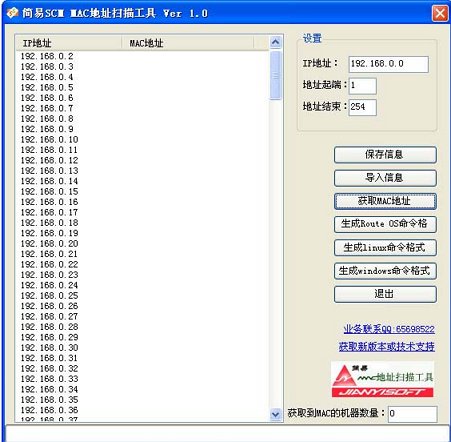Click the 导入信息 button
This screenshot has width=451, height=442.
pyautogui.click(x=385, y=178)
